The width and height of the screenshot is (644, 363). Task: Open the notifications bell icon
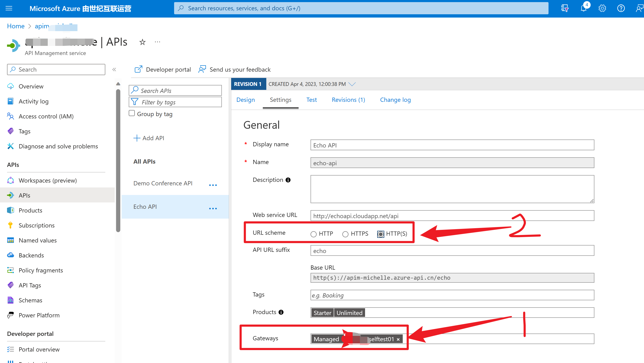coord(583,8)
